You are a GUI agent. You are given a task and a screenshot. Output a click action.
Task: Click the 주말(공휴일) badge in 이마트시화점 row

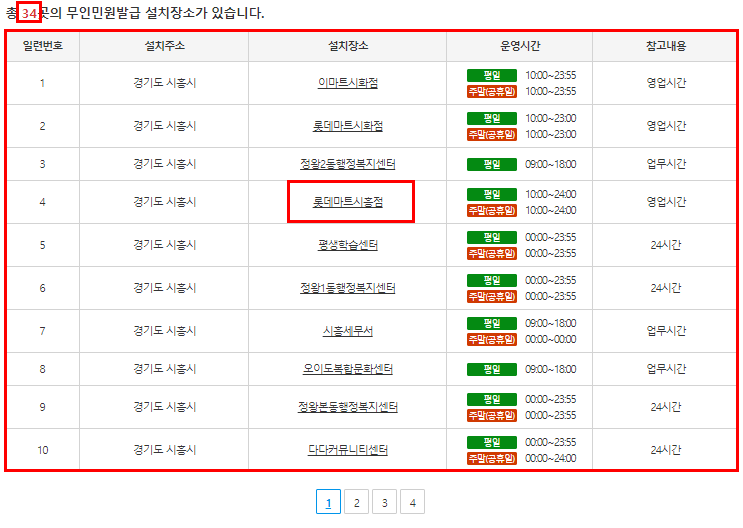492,91
